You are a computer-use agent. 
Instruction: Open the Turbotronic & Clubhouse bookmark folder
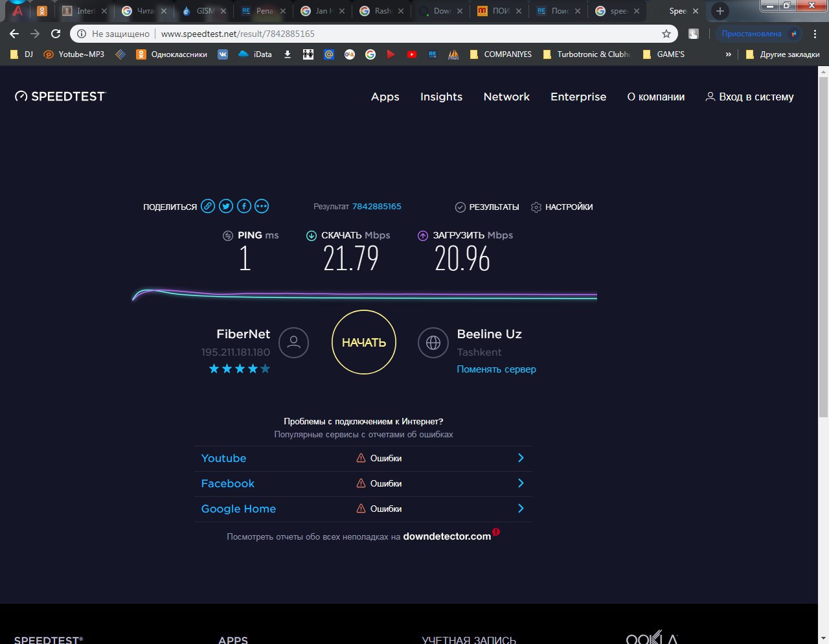click(587, 54)
